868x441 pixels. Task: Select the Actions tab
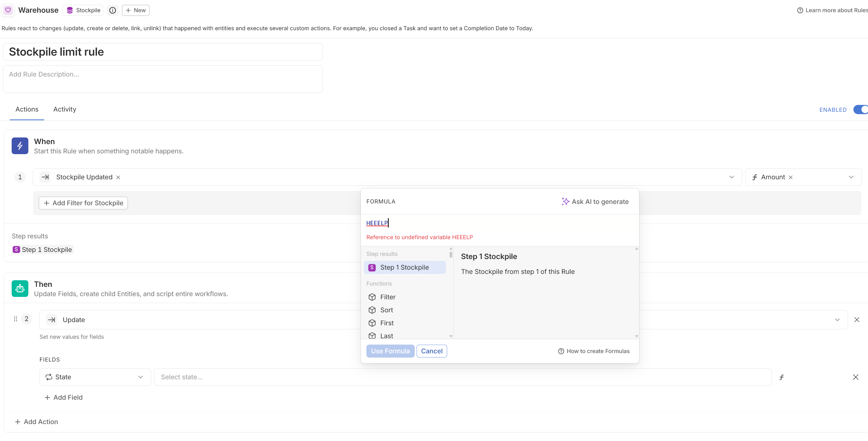click(x=27, y=109)
